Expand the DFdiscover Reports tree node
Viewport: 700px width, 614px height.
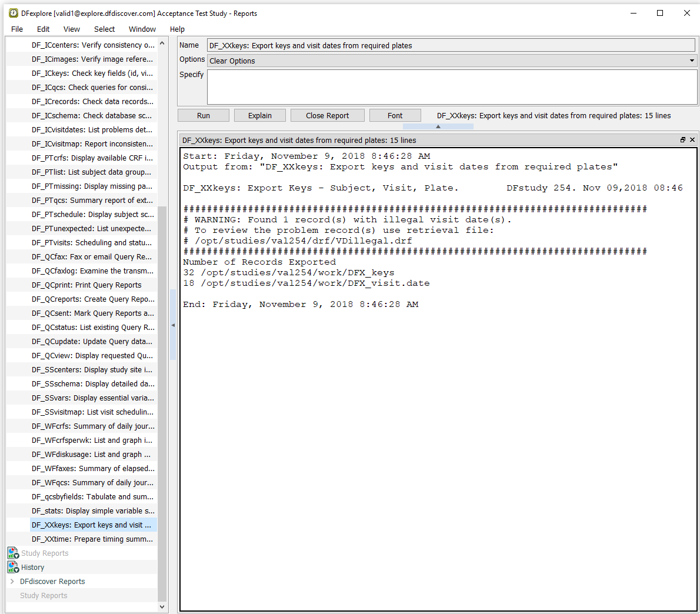12,581
